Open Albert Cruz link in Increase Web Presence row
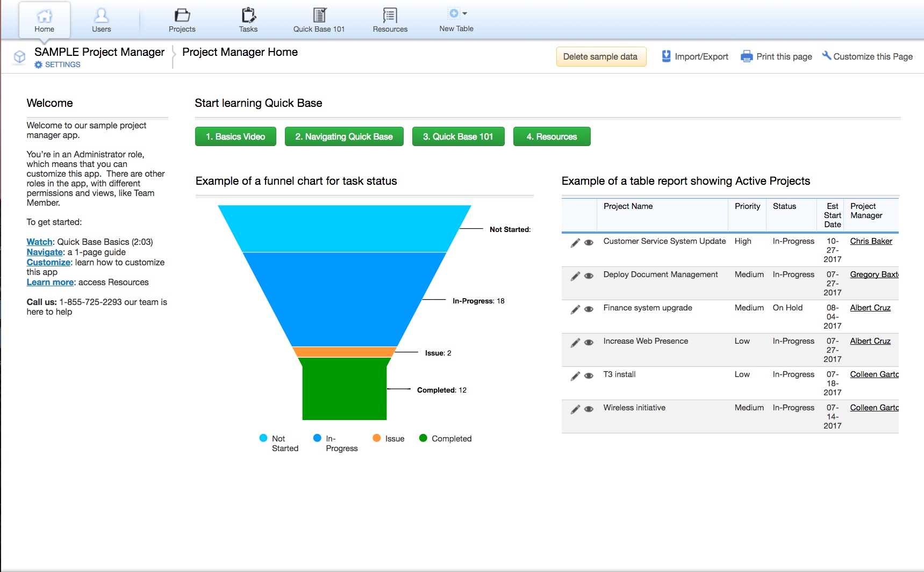This screenshot has width=924, height=572. pyautogui.click(x=870, y=341)
